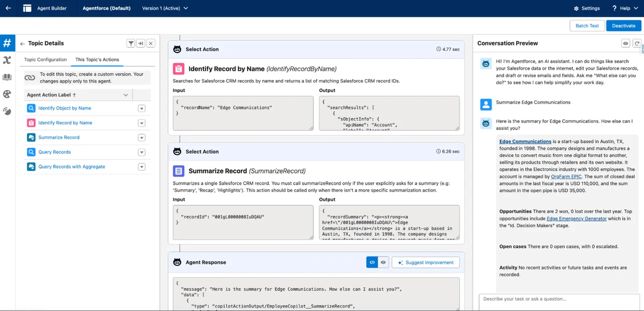
Task: Click the recordSummary output JSON box
Action: (x=389, y=222)
